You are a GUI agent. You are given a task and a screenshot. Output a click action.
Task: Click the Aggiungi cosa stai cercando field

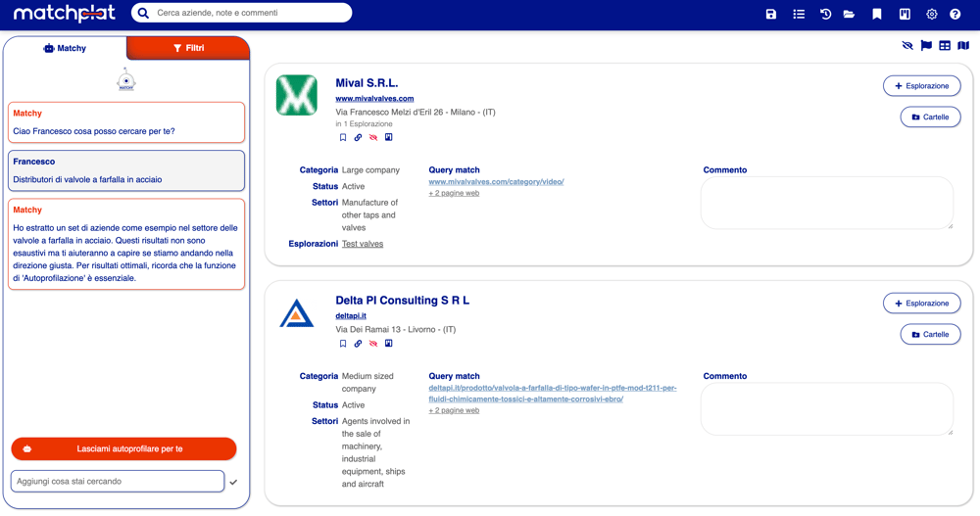[x=118, y=482]
